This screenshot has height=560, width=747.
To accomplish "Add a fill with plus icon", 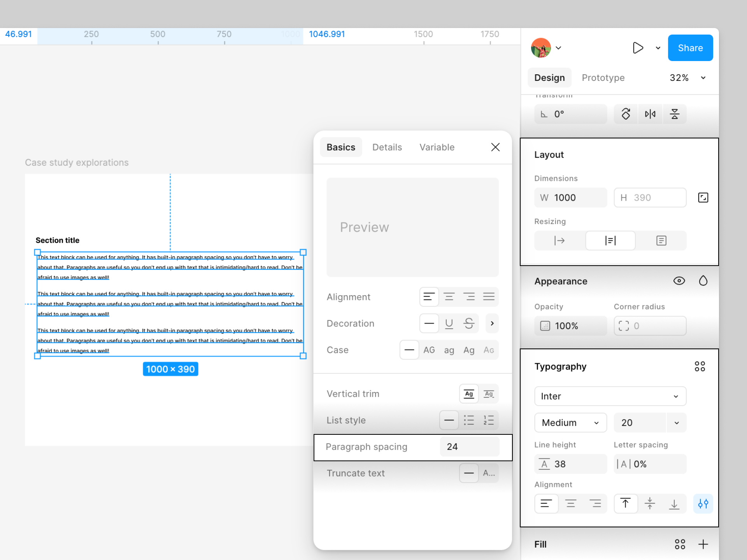I will tap(703, 544).
